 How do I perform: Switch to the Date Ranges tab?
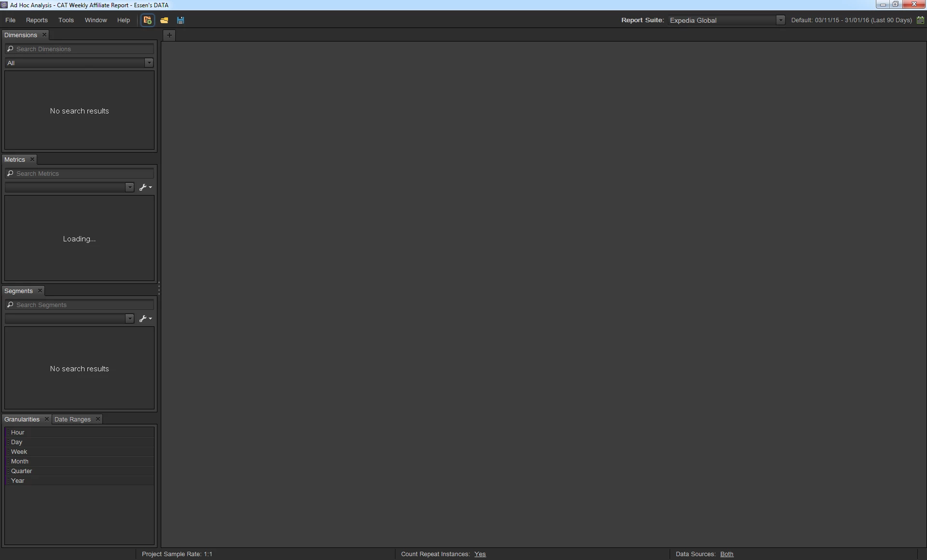(x=72, y=419)
